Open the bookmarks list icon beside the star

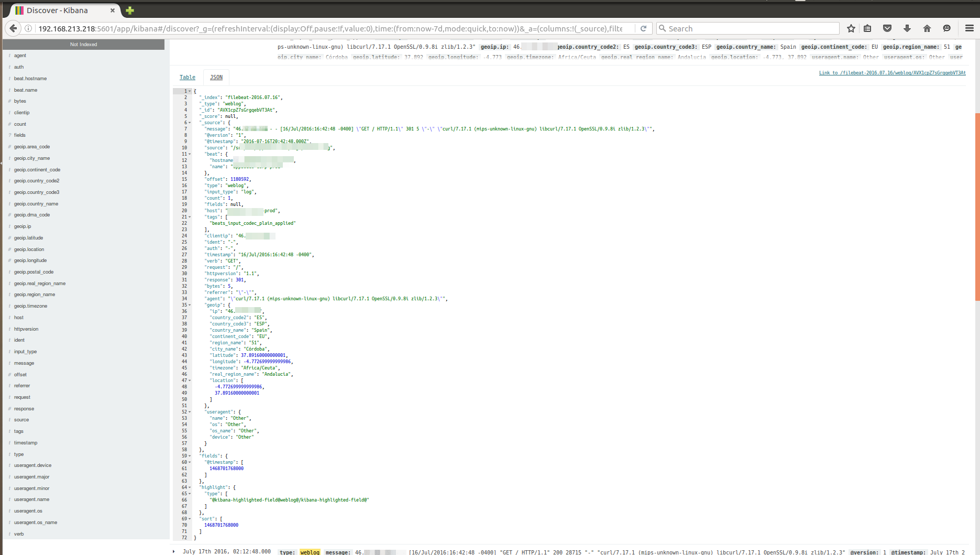(867, 28)
